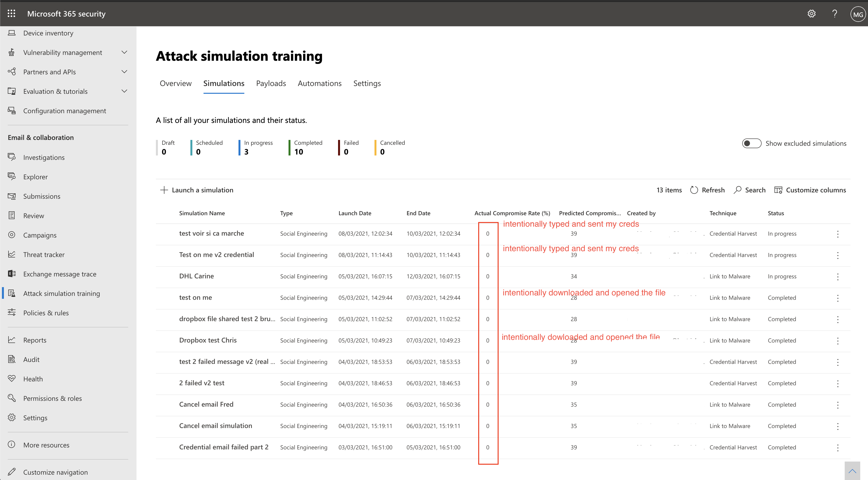Click the Search button above table
This screenshot has height=480, width=868.
[750, 190]
